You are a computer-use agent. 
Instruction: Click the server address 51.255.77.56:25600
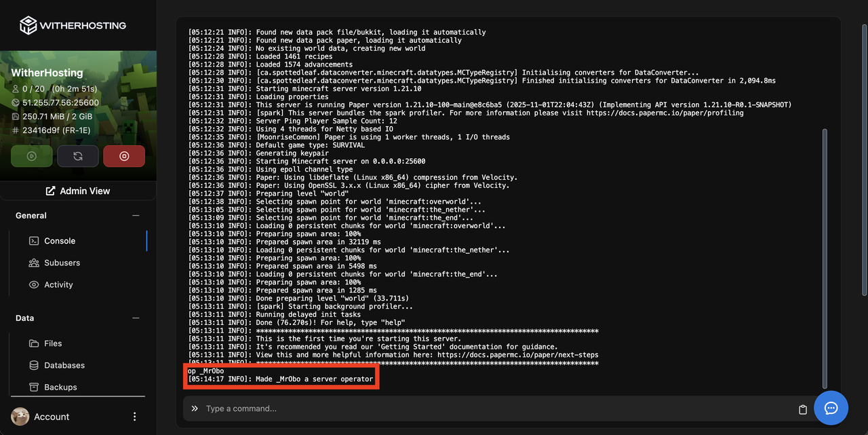tap(60, 102)
